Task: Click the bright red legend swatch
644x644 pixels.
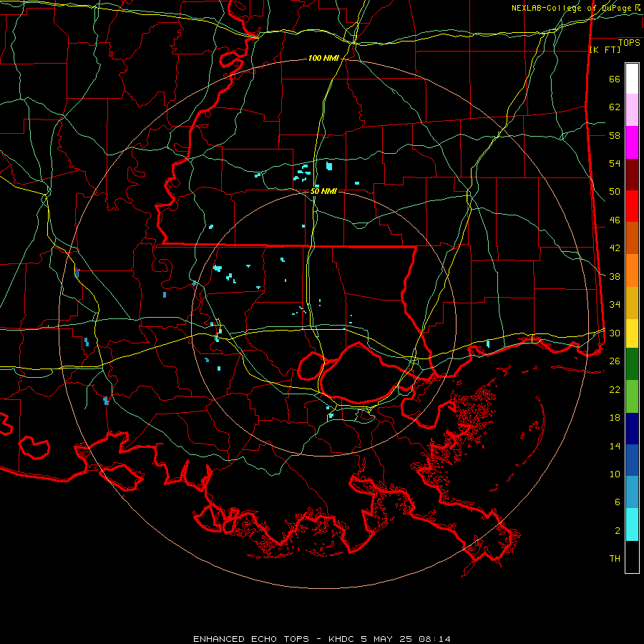Action: click(632, 207)
